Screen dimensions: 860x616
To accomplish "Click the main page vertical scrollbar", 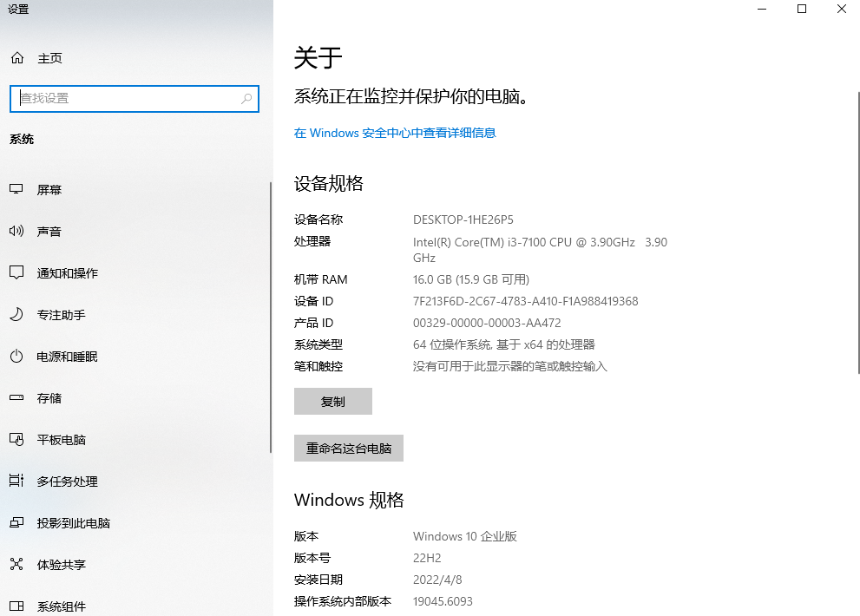I will [858, 233].
